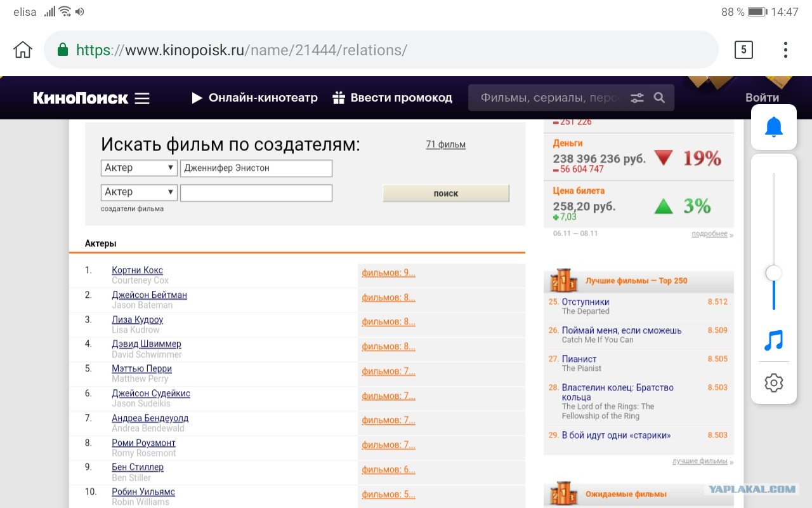
Task: Open Роми Роузмонт actor page
Action: [x=144, y=443]
